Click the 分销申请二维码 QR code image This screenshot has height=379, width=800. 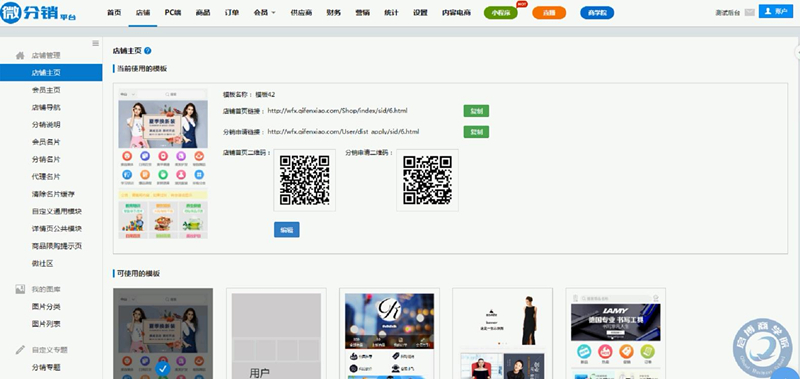point(428,180)
